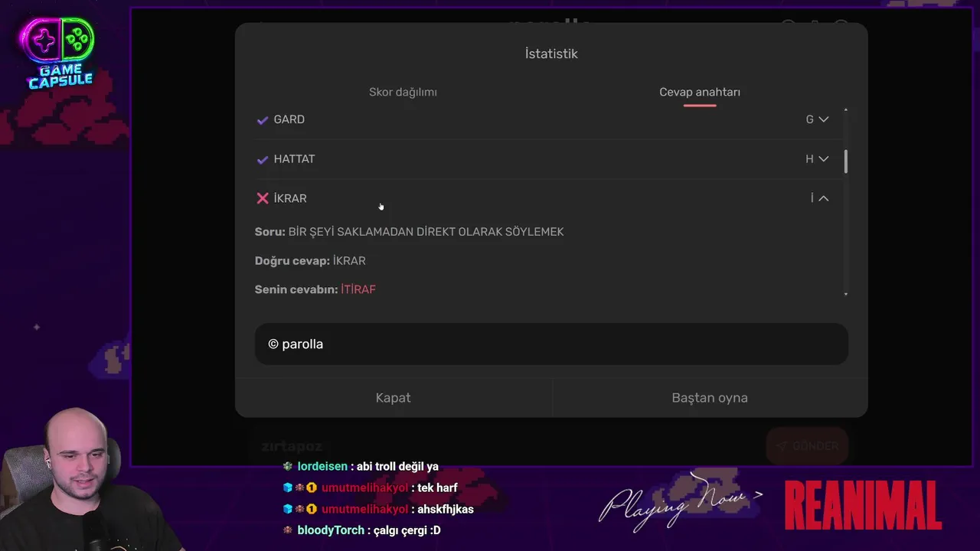
Task: Expand the HATTAT answer chevron
Action: coord(824,159)
